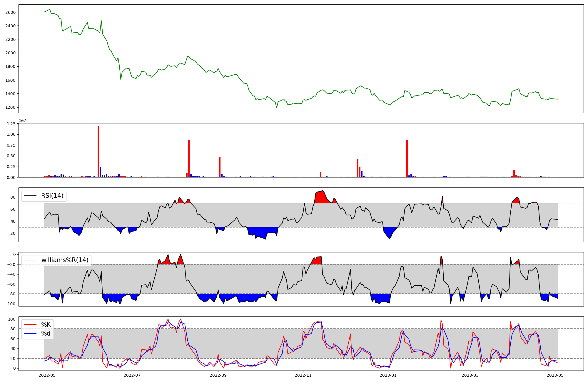
Task: Select the %K legend entry
Action: click(46, 325)
